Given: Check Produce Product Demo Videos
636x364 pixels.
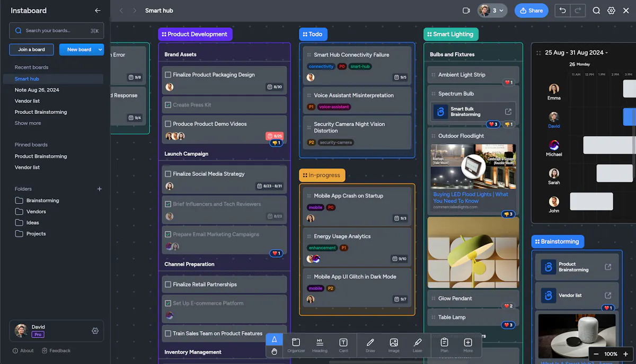Looking at the screenshot, I should (x=168, y=124).
